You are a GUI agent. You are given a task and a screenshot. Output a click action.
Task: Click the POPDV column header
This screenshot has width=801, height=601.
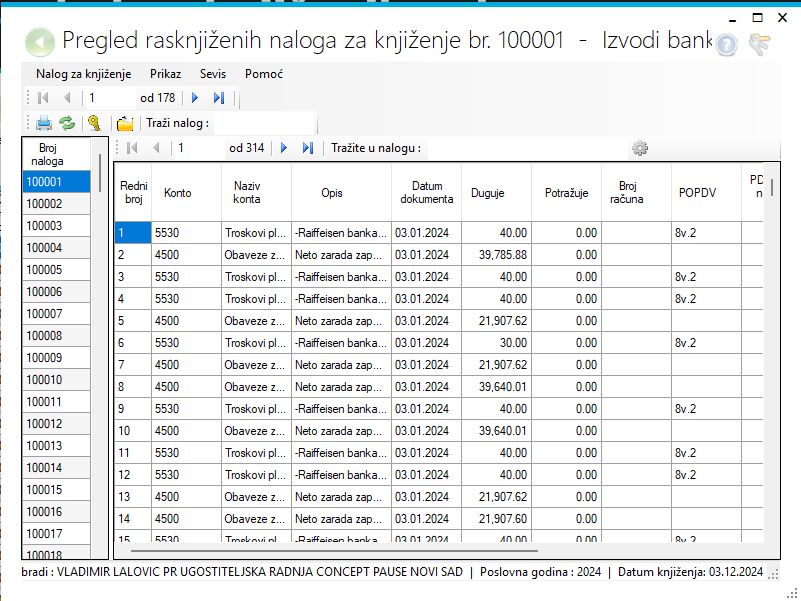click(706, 193)
